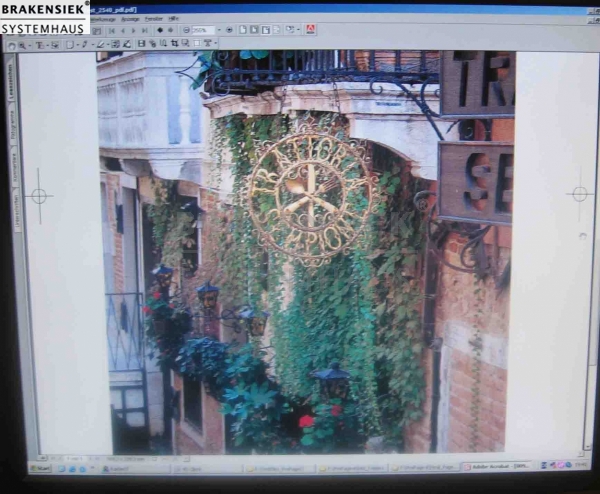The image size is (600, 494).
Task: Select the TouchUp Text tool
Action: tap(208, 43)
